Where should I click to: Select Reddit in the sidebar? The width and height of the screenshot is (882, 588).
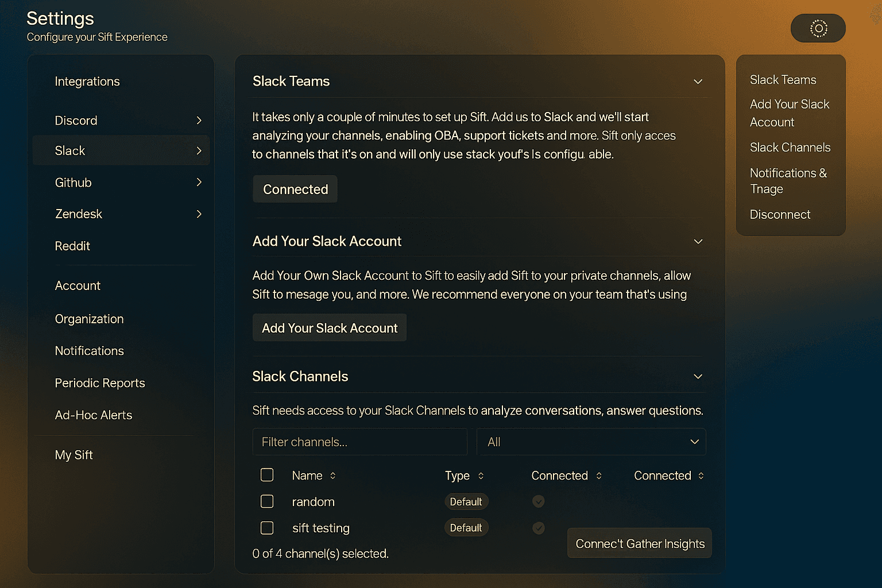tap(72, 246)
